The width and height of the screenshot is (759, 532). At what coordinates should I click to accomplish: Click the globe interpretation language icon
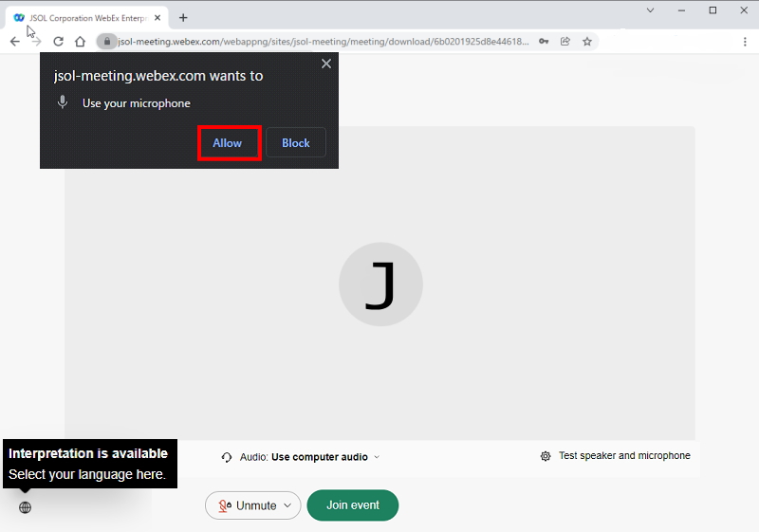(x=25, y=507)
